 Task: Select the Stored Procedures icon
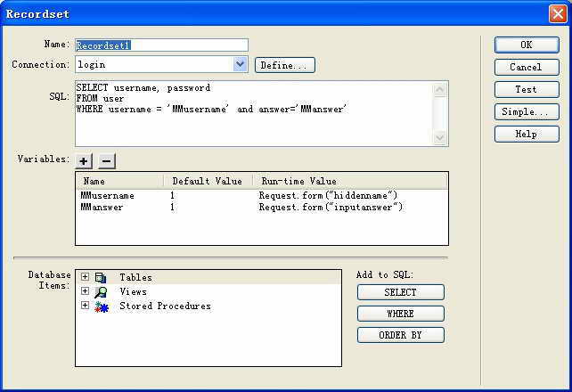click(101, 306)
